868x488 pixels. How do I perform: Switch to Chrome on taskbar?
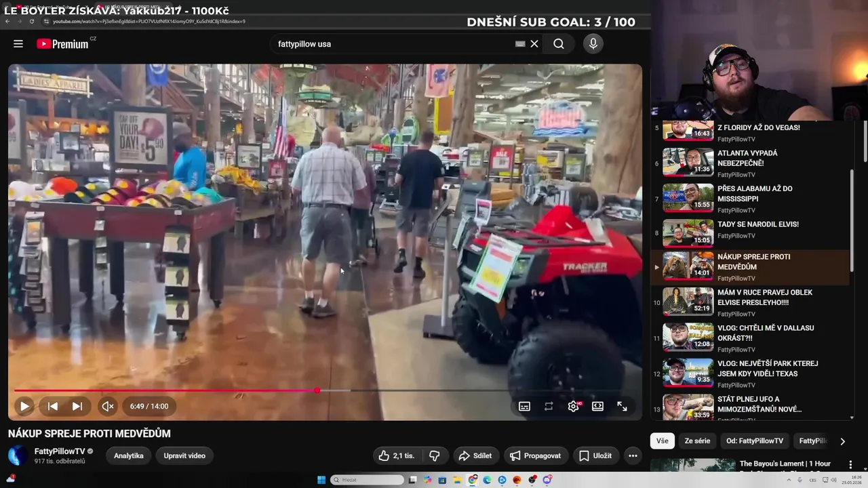tap(473, 480)
